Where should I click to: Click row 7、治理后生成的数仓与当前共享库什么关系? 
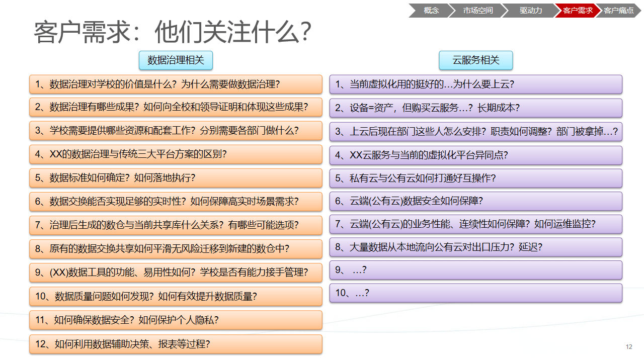[x=176, y=225]
